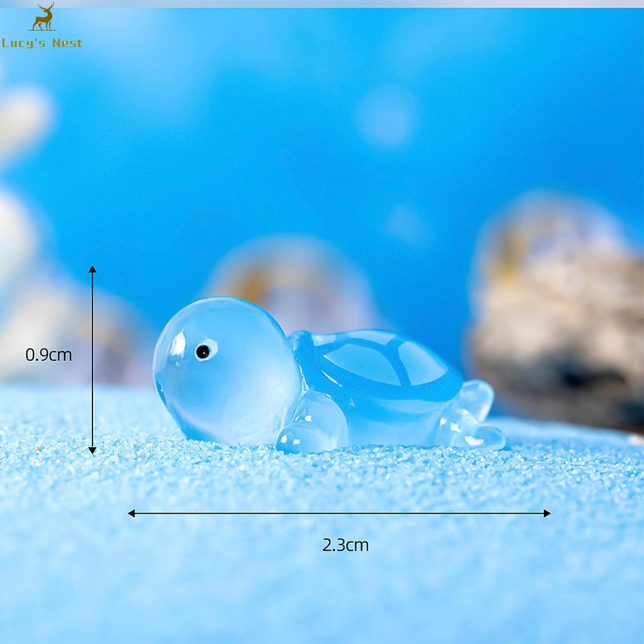
Task: Click the deer logo above Lucy's Nest
Action: (x=43, y=17)
